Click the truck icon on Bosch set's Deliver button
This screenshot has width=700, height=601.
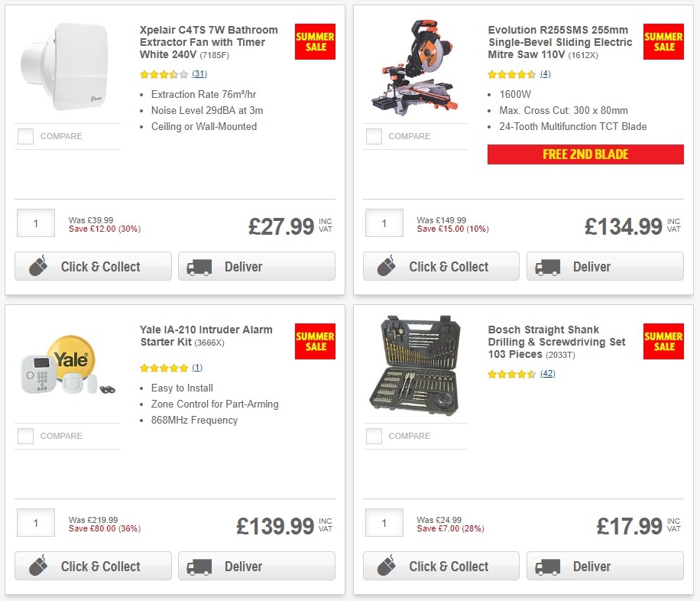tap(546, 567)
